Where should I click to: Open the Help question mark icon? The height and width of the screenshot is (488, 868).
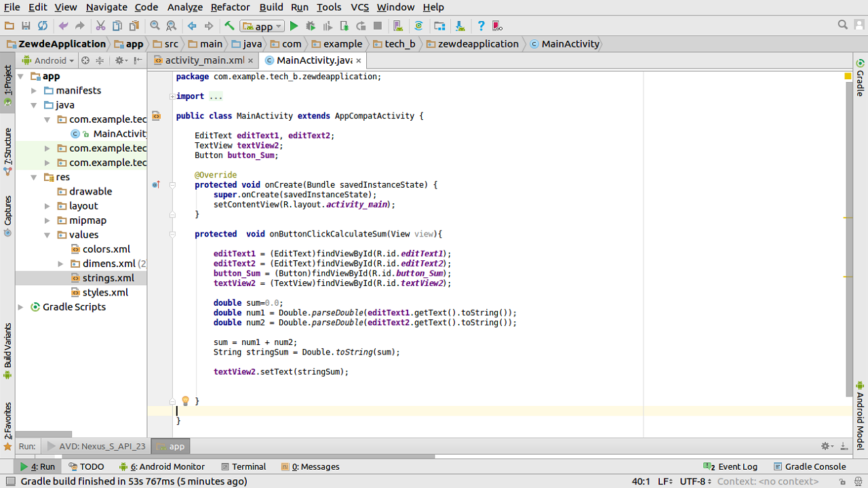(x=481, y=26)
